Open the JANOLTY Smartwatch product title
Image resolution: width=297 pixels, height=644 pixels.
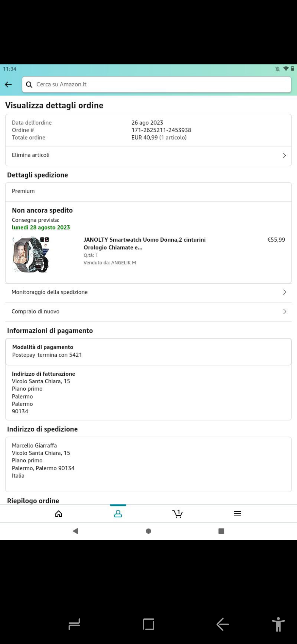coord(144,244)
